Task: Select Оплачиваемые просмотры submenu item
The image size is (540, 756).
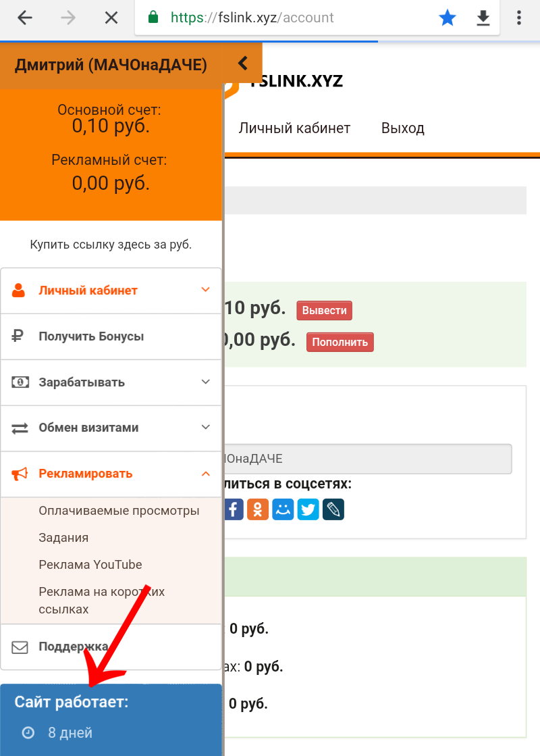Action: 119,511
